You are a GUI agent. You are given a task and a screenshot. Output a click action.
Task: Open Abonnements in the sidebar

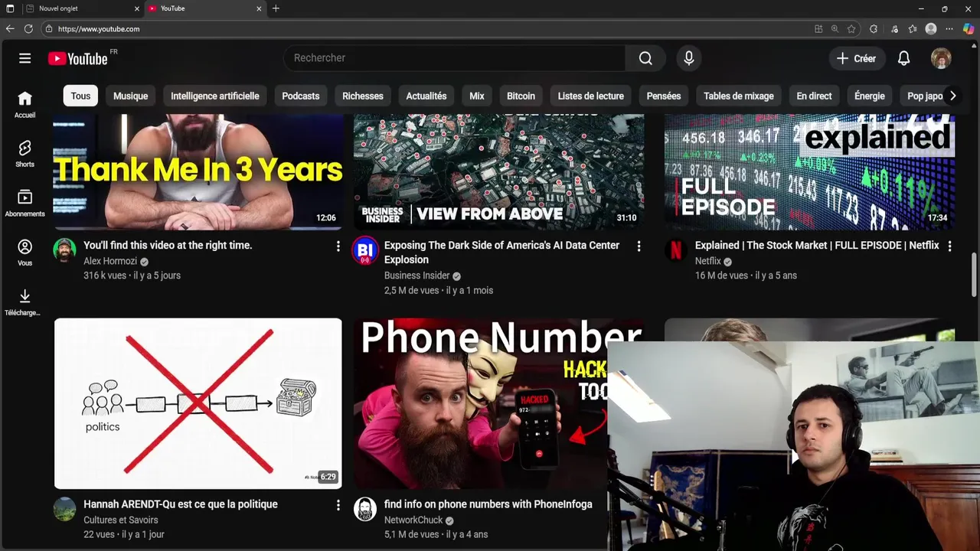coord(24,204)
